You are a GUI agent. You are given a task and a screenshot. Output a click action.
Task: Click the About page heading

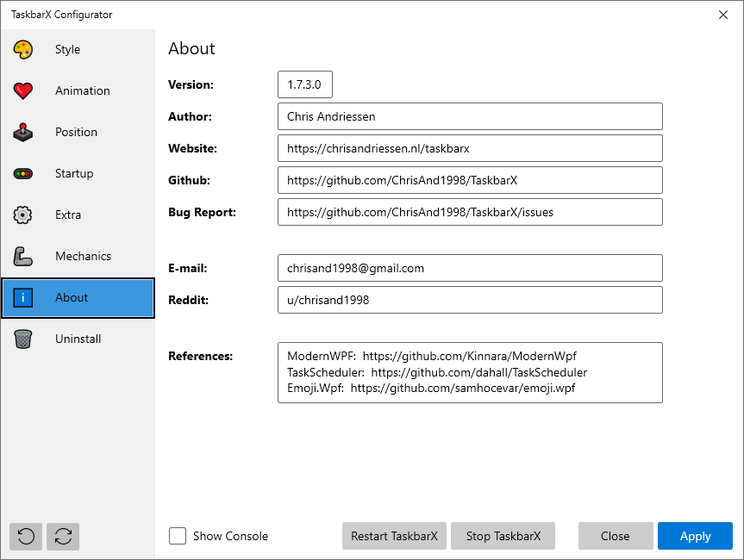[191, 48]
